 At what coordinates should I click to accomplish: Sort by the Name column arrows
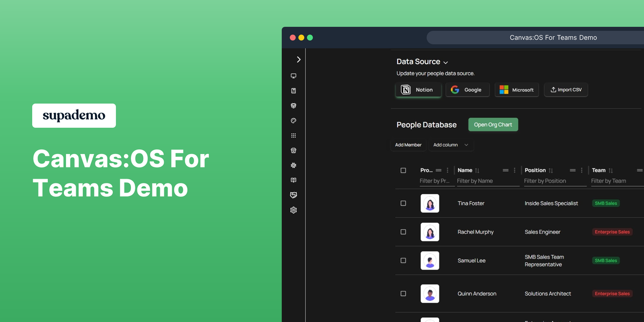[478, 171]
